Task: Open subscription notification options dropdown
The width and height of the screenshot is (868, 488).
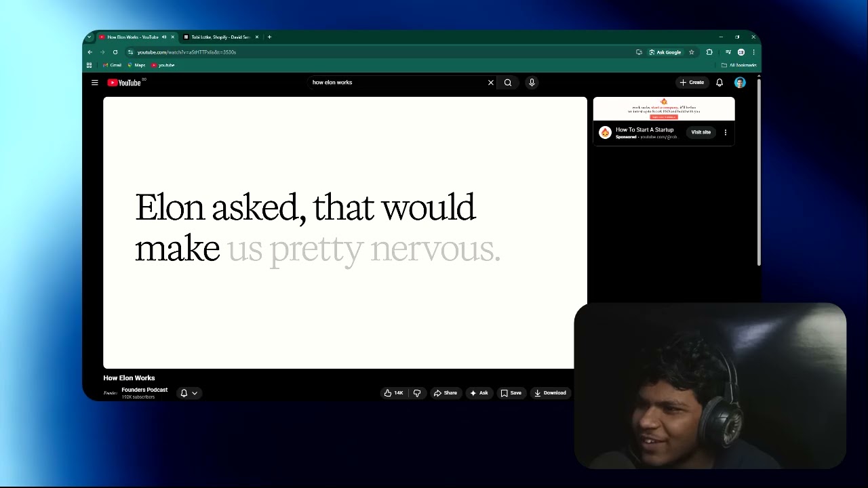Action: click(x=189, y=393)
